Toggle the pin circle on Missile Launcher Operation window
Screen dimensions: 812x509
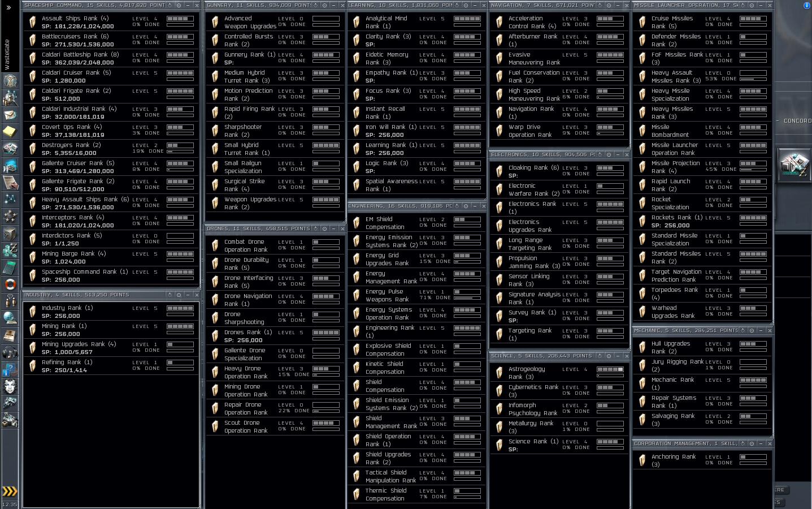(752, 5)
